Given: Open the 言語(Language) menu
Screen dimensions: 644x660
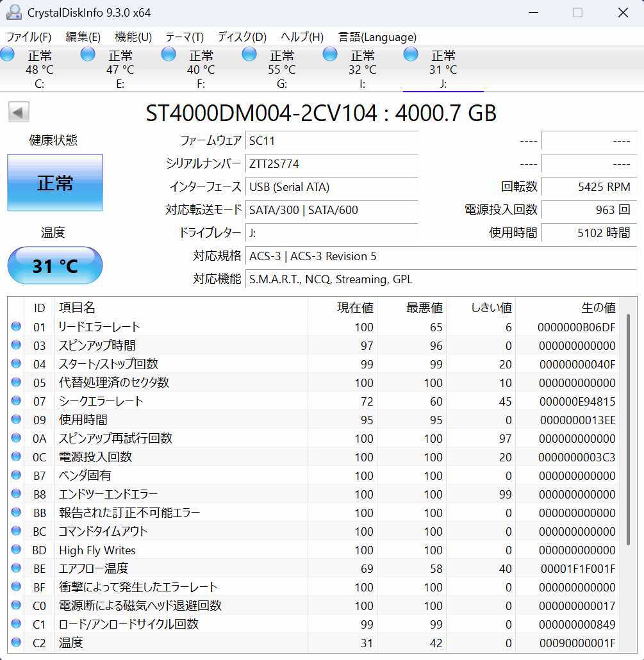Looking at the screenshot, I should coord(377,37).
